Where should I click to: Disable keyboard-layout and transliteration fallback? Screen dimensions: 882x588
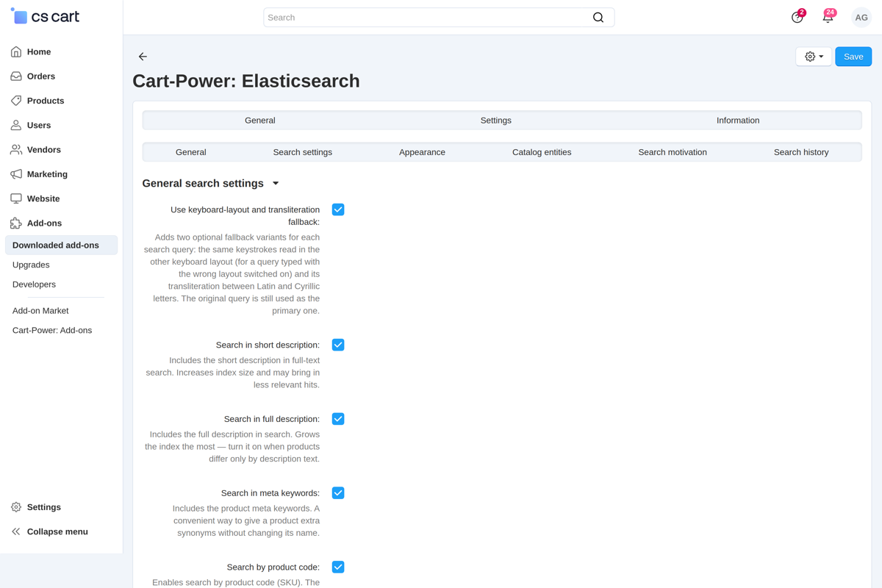(338, 209)
